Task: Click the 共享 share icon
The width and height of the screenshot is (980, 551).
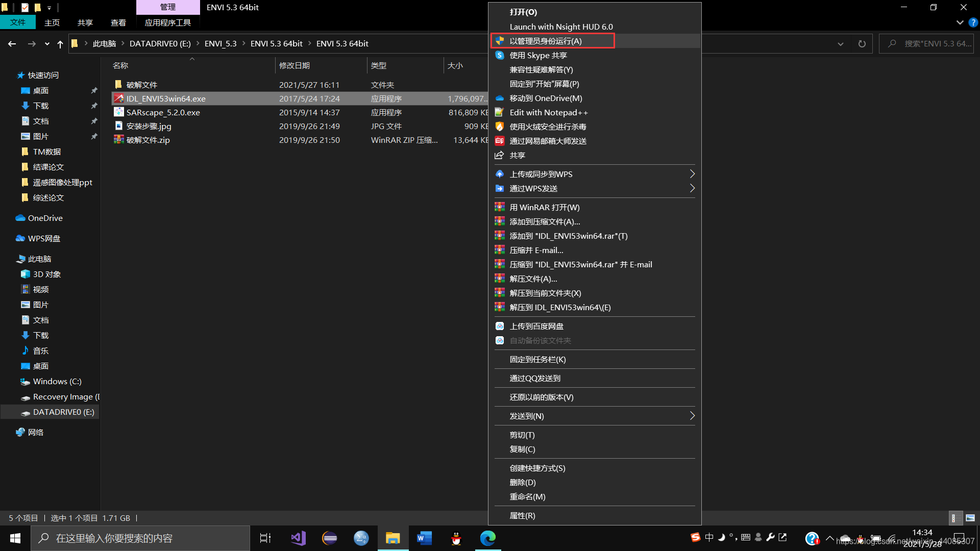Action: pyautogui.click(x=500, y=155)
